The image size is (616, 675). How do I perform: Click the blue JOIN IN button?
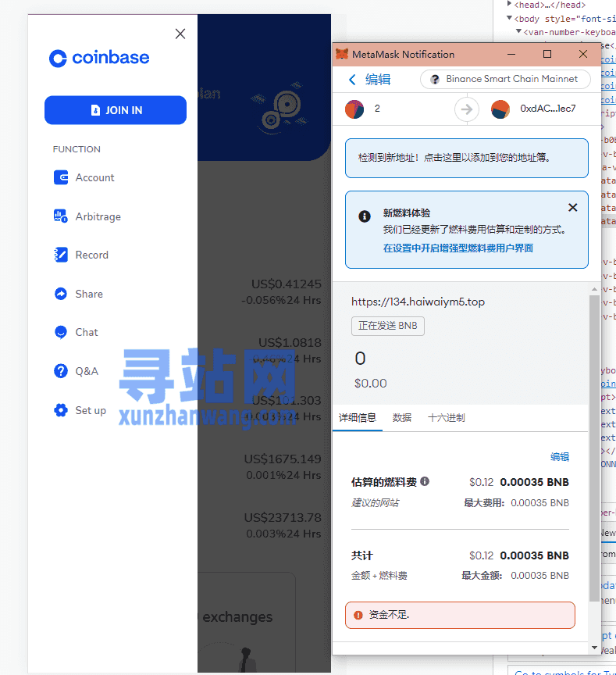pyautogui.click(x=116, y=110)
